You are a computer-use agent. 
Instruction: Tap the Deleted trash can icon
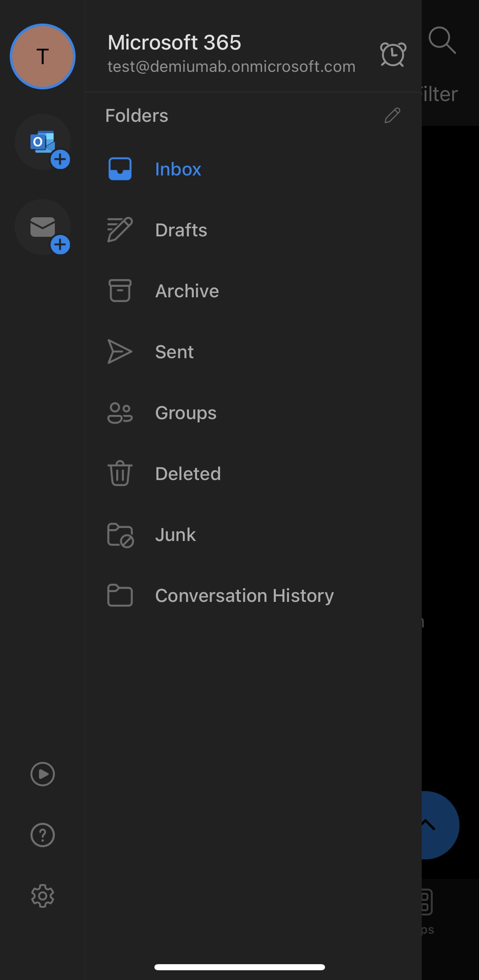(x=120, y=474)
